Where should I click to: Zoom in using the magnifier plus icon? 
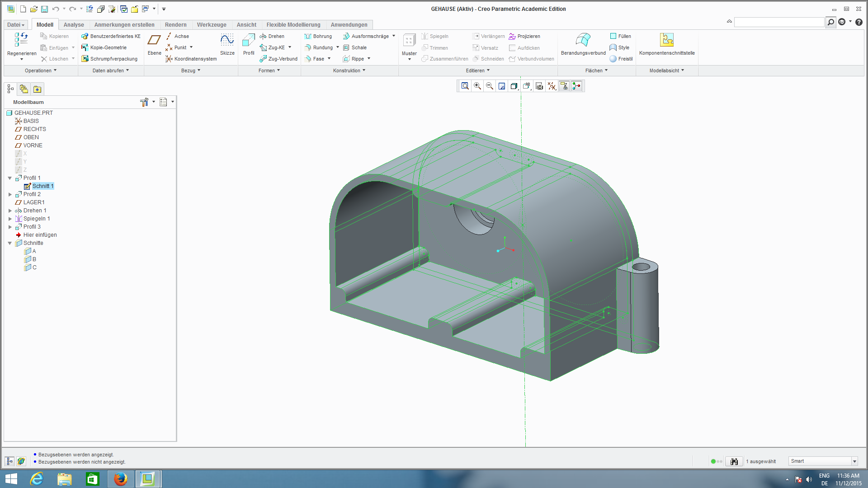pyautogui.click(x=477, y=86)
